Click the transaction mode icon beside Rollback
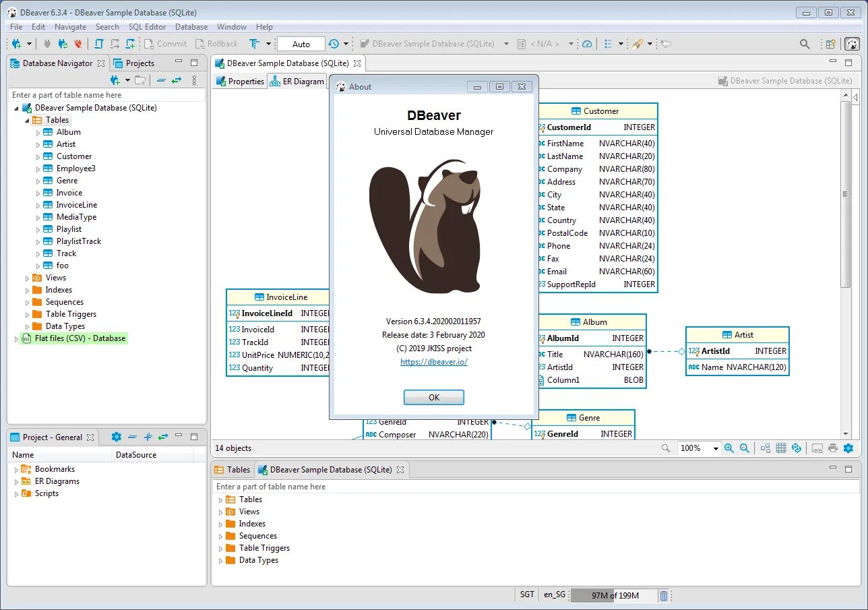 [254, 44]
